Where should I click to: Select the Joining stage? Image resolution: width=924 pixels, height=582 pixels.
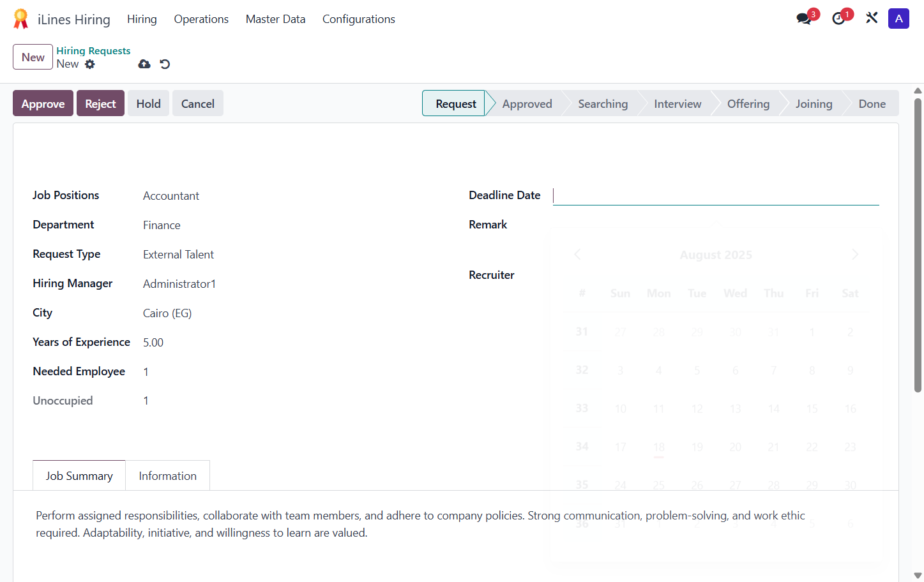coord(814,103)
